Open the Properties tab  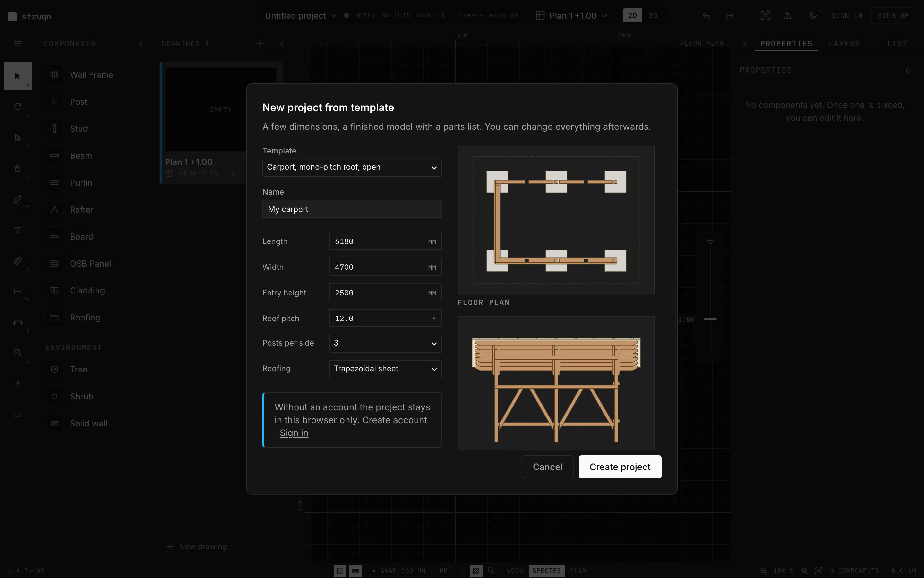tap(786, 44)
